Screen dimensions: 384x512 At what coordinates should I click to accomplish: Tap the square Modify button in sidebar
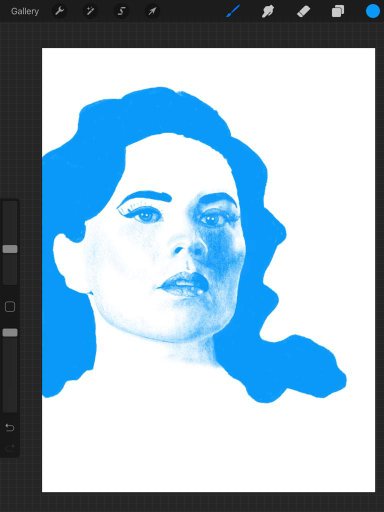10,307
